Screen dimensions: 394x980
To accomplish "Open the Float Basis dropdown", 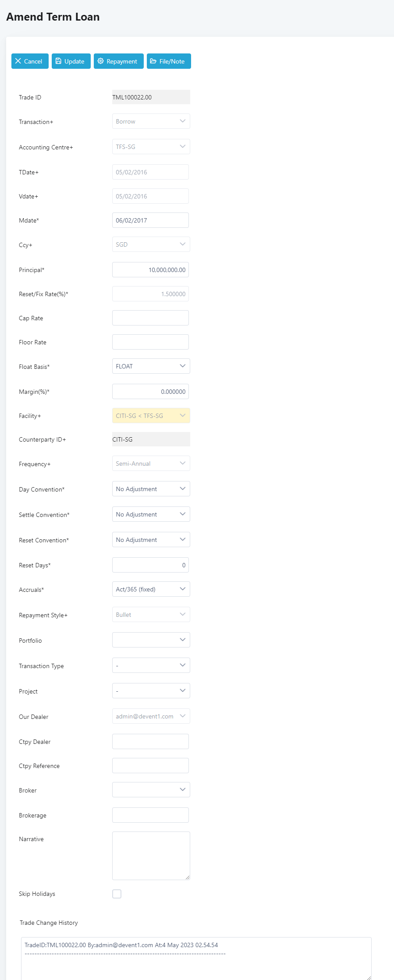I will 151,366.
